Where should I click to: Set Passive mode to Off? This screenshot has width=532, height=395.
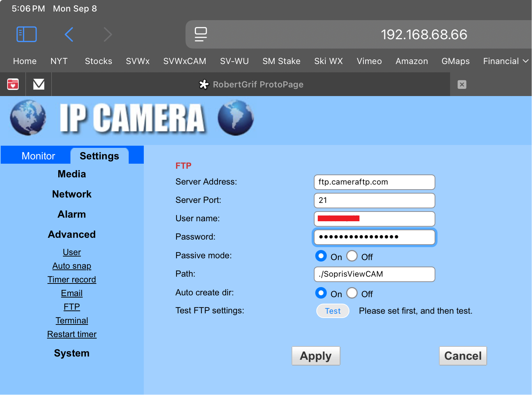click(352, 256)
